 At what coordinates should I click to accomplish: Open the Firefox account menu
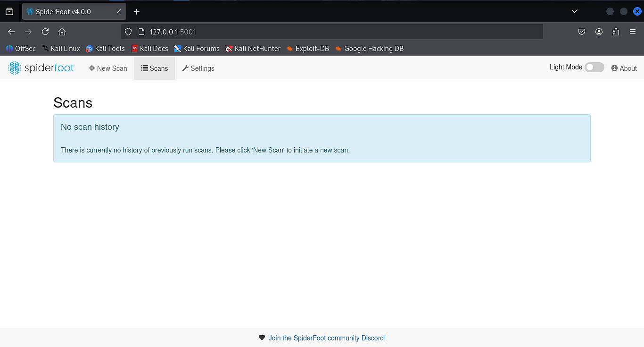[599, 32]
